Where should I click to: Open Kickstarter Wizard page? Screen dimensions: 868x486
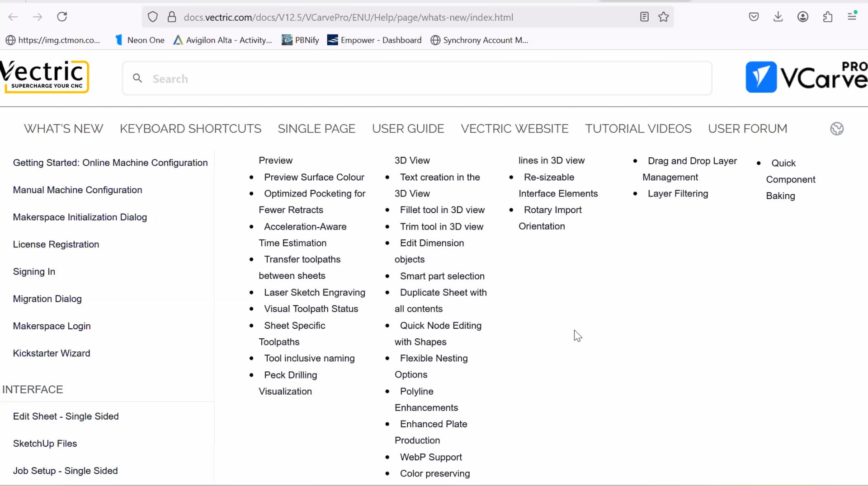52,353
